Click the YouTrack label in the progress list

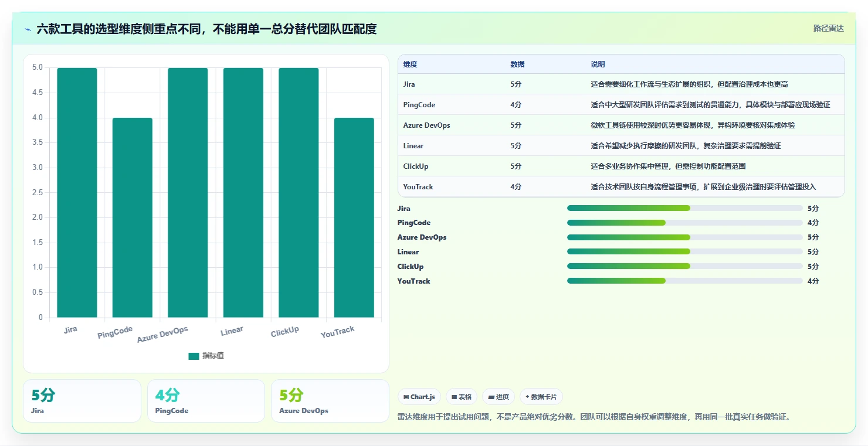tap(413, 281)
